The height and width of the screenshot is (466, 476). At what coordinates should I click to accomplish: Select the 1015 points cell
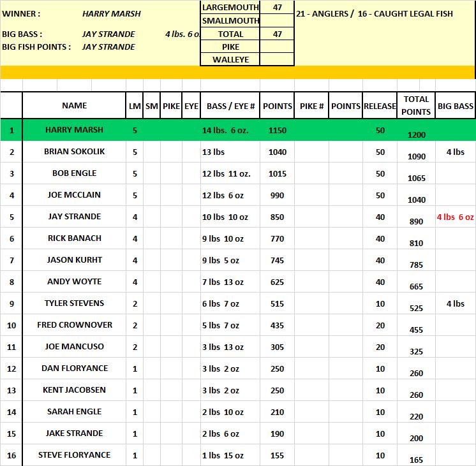[277, 173]
